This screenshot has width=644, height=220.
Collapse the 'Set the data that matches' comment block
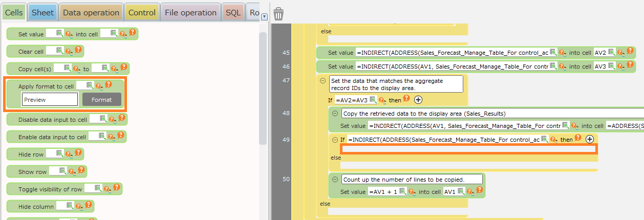click(x=323, y=80)
